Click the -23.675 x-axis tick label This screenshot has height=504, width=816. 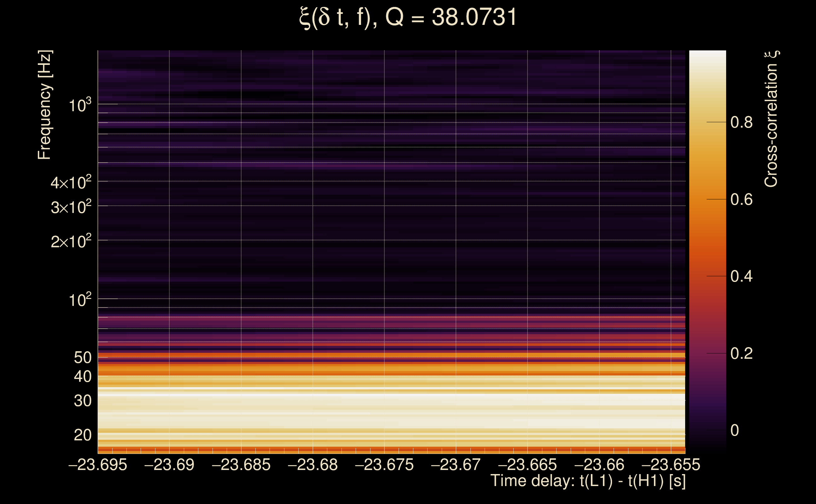[384, 465]
